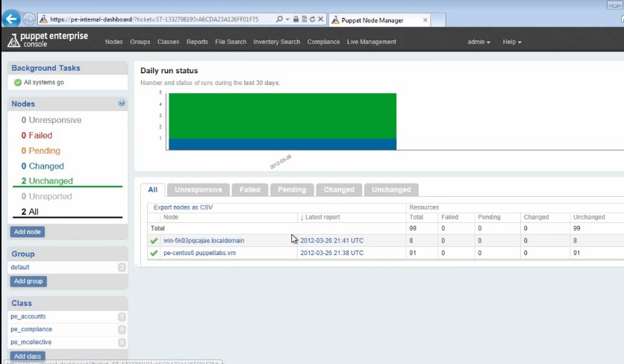The width and height of the screenshot is (624, 364).
Task: Open the Nodes menu item
Action: coord(113,42)
